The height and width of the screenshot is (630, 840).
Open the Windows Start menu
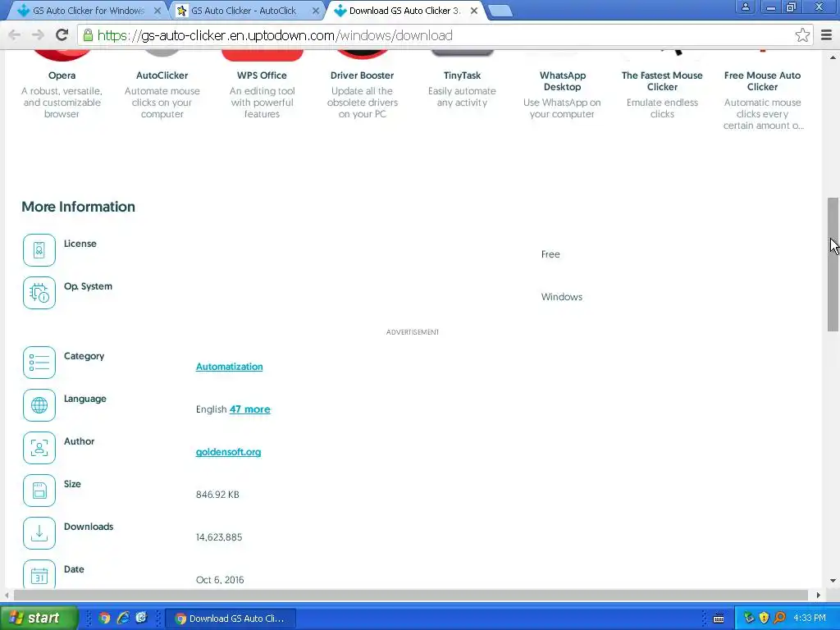point(39,619)
